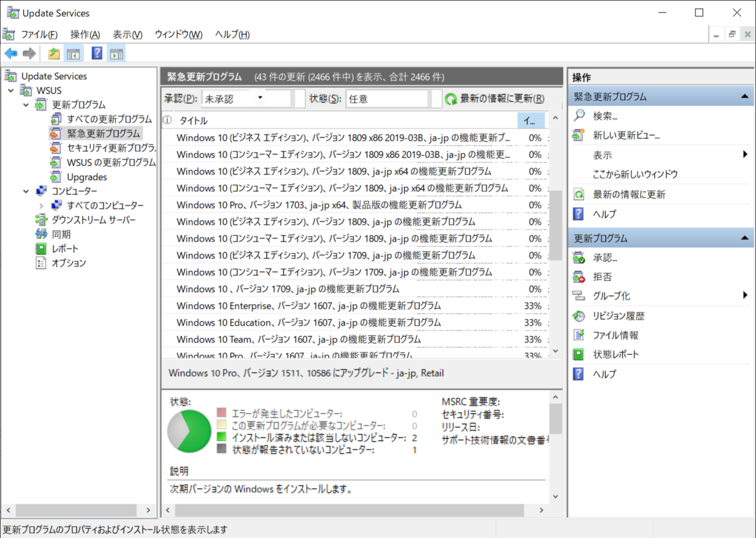
Task: Click the green インストール済み legend swatch
Action: (x=221, y=437)
